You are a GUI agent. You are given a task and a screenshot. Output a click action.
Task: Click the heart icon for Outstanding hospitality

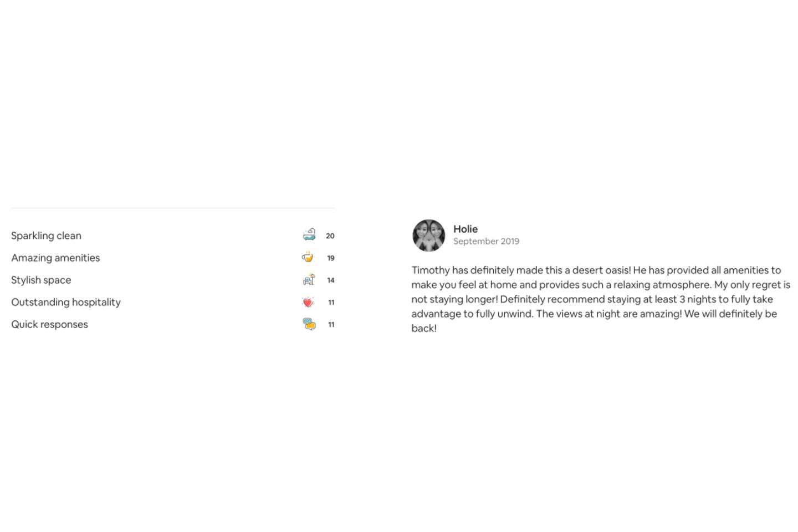tap(308, 302)
